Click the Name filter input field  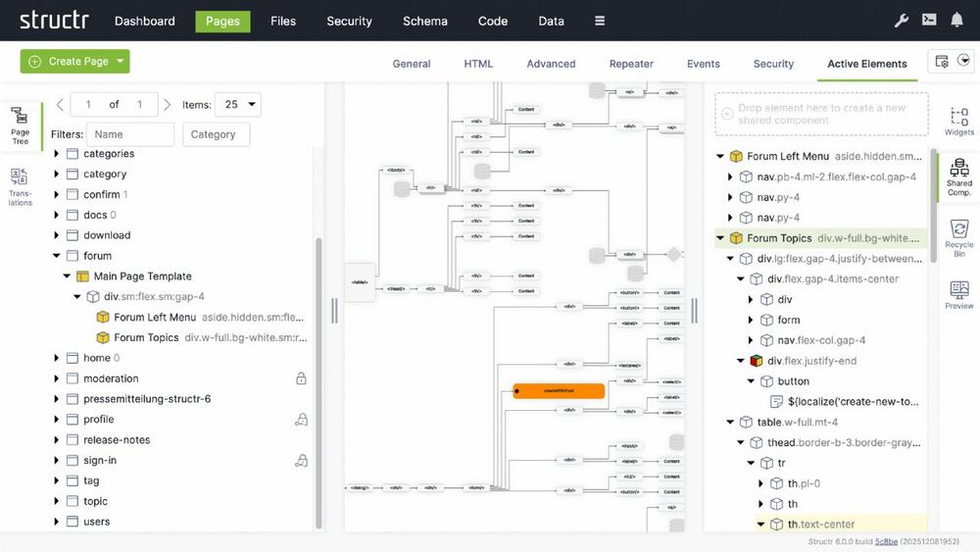(x=129, y=134)
